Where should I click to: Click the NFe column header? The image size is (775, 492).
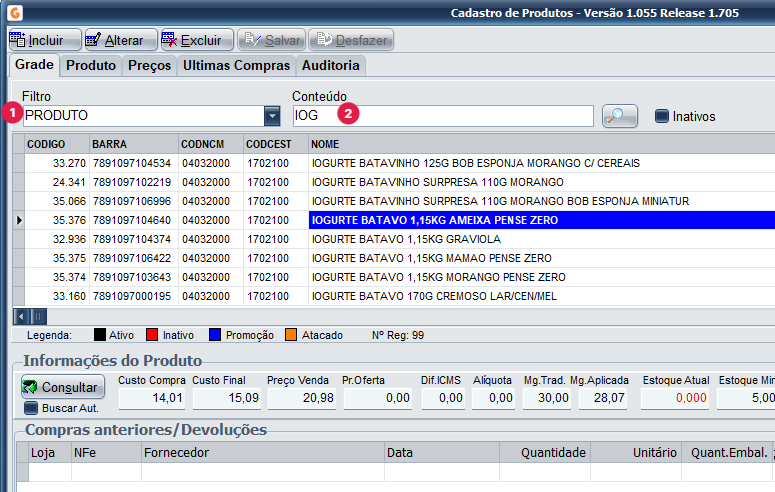click(106, 453)
